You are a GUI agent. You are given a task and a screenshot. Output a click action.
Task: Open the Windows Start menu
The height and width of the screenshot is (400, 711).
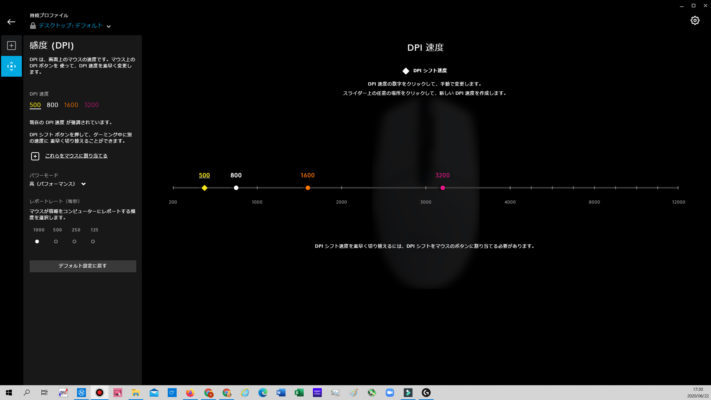click(x=8, y=392)
